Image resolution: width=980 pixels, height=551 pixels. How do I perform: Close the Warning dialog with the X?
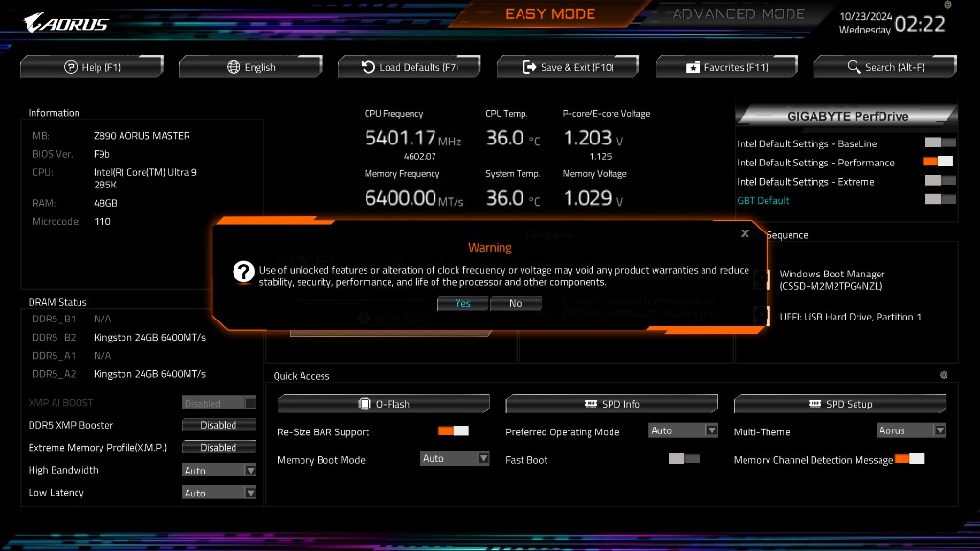(745, 233)
